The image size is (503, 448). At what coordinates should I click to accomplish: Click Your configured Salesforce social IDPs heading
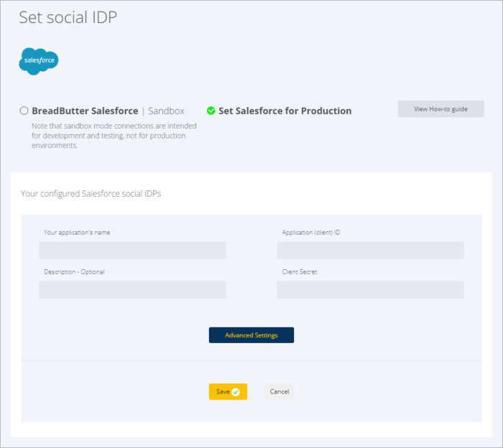tap(91, 194)
